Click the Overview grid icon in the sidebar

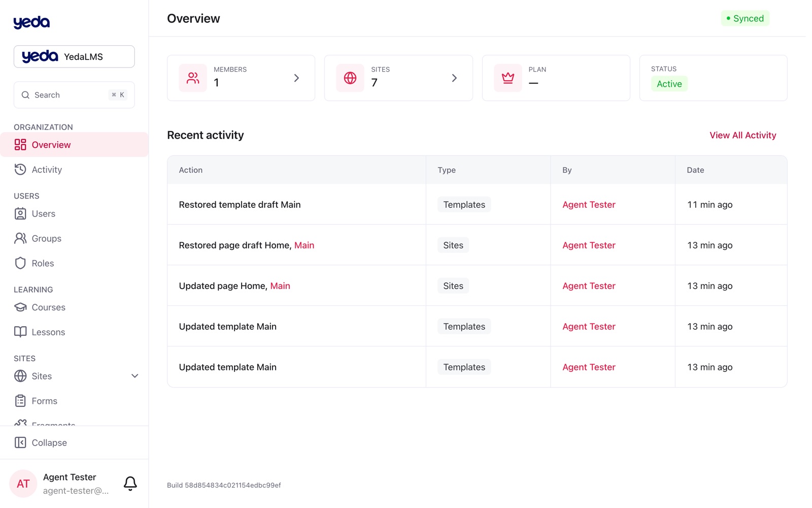[20, 145]
